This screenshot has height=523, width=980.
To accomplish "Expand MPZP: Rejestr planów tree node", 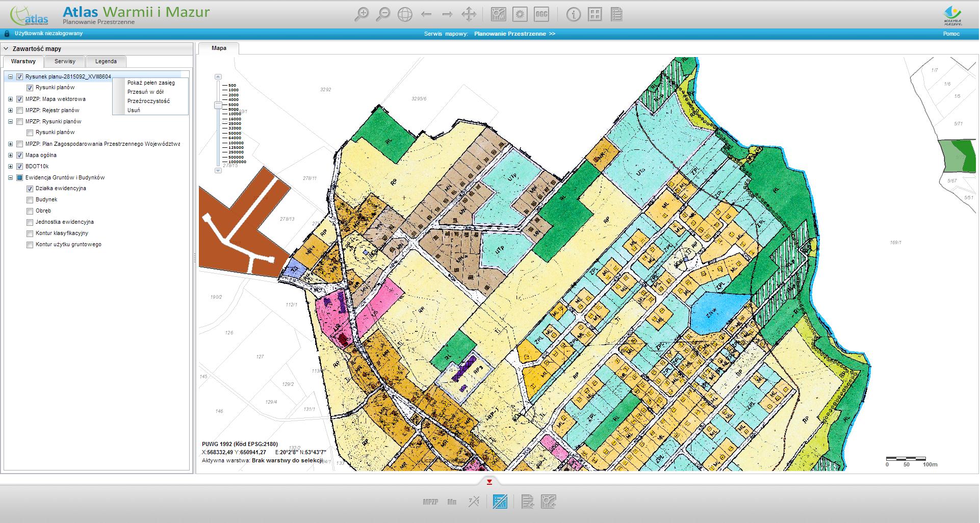I will click(10, 110).
